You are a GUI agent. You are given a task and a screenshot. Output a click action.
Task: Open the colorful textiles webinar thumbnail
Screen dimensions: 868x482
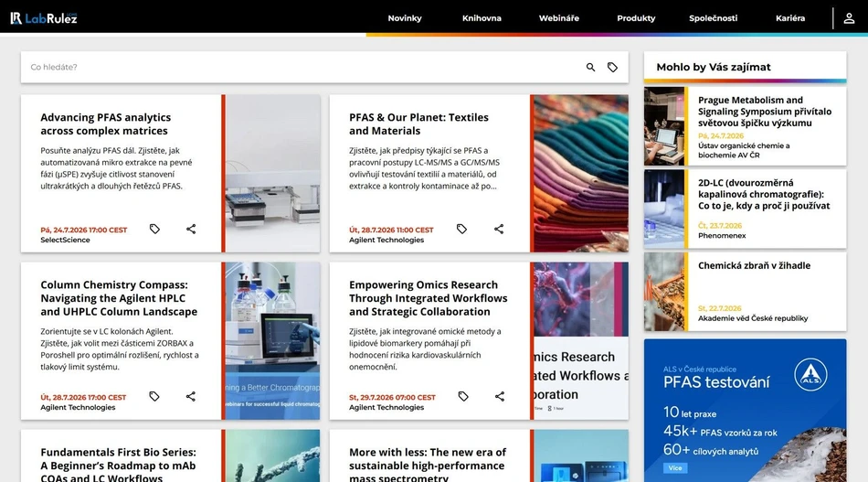581,174
